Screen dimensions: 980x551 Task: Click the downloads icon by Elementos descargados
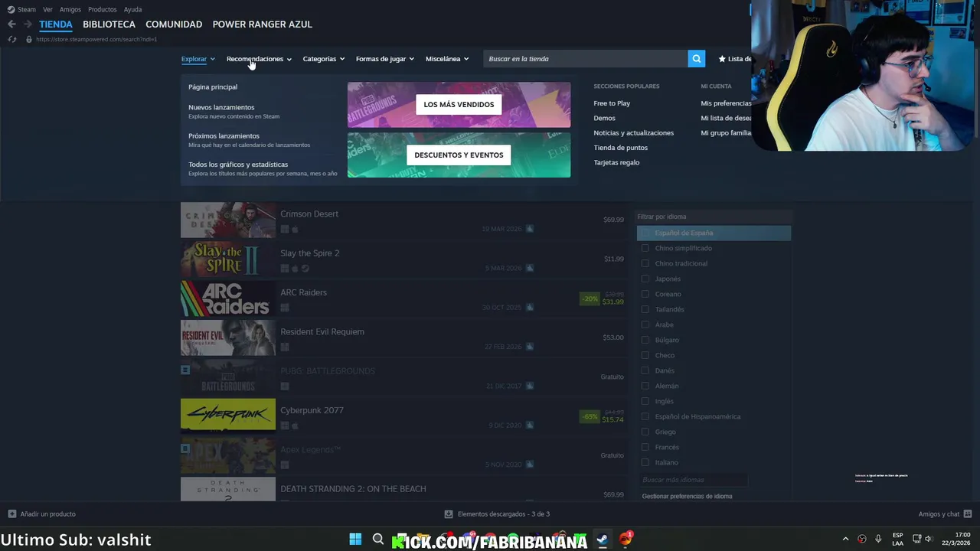[449, 514]
